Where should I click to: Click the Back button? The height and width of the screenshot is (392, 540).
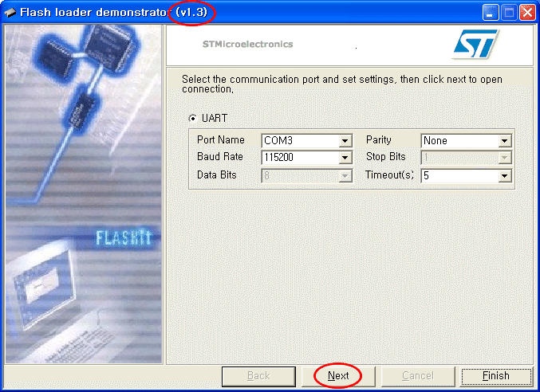click(258, 376)
